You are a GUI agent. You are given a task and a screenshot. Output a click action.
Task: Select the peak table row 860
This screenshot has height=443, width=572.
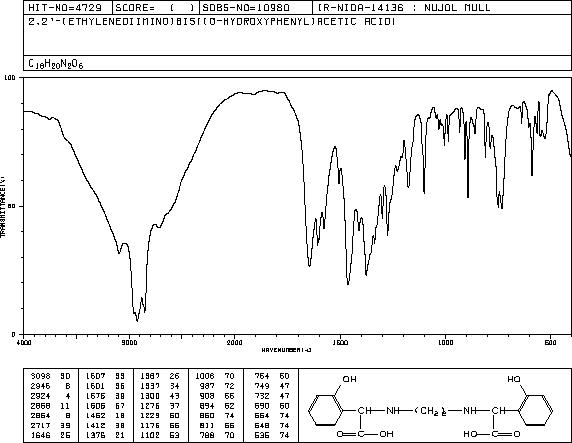pyautogui.click(x=217, y=415)
